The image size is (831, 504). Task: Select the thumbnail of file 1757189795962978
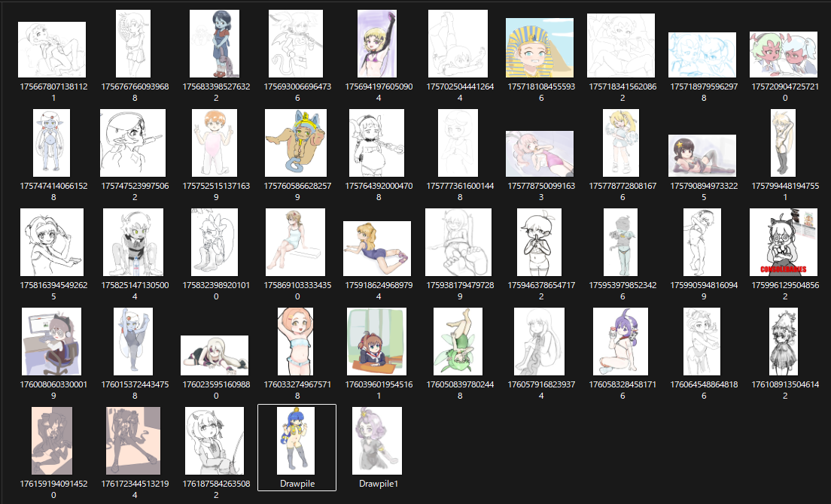tap(702, 55)
